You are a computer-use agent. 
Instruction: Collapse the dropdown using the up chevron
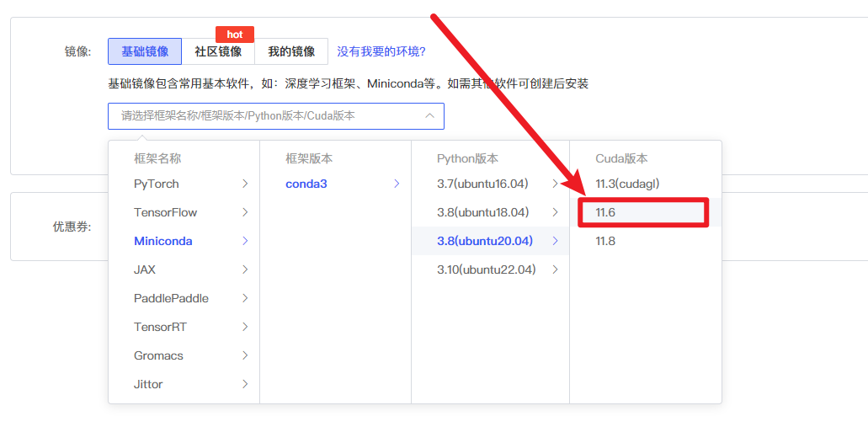click(429, 116)
